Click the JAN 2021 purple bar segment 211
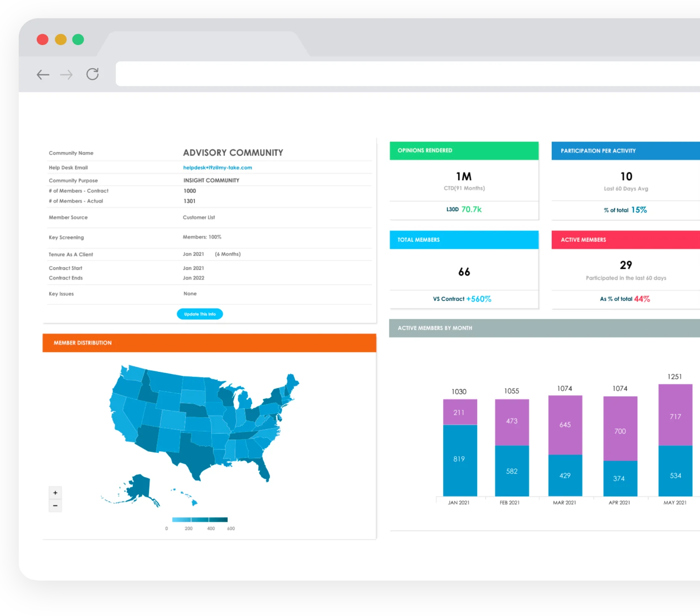Viewport: 700px width, 616px height. (460, 412)
